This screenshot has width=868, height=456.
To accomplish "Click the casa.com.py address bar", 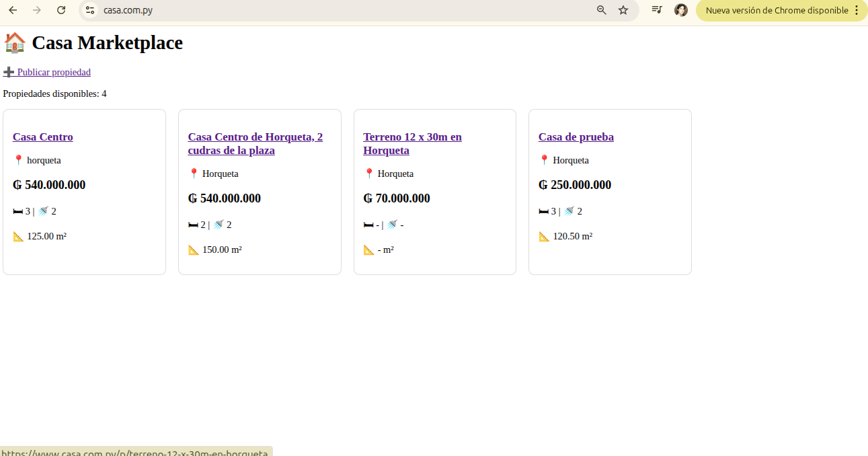I will 336,10.
